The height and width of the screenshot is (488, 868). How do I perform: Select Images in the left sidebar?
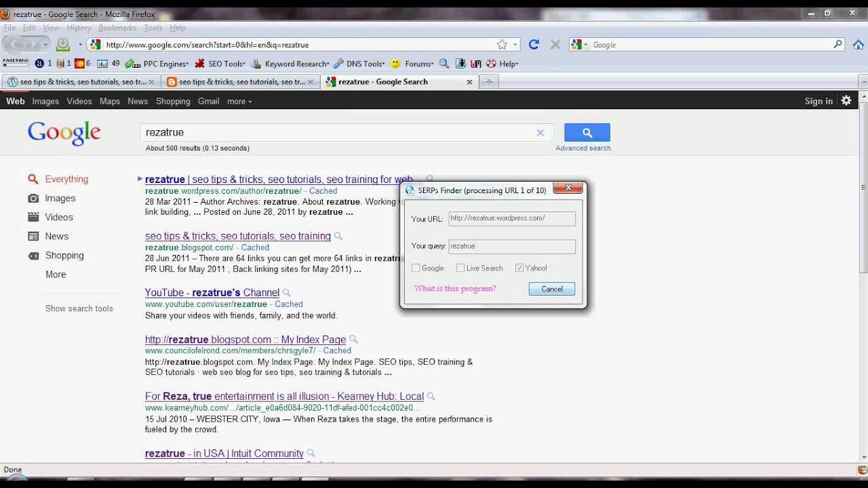point(60,199)
